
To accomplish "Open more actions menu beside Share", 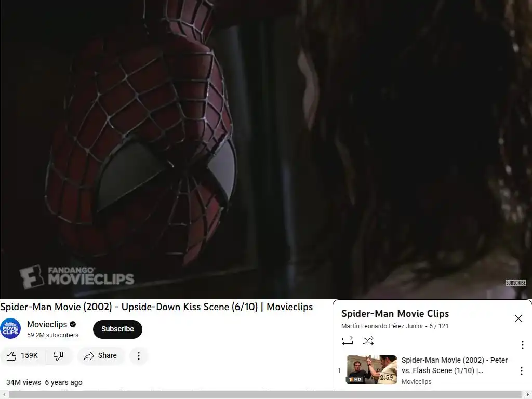I will point(138,355).
